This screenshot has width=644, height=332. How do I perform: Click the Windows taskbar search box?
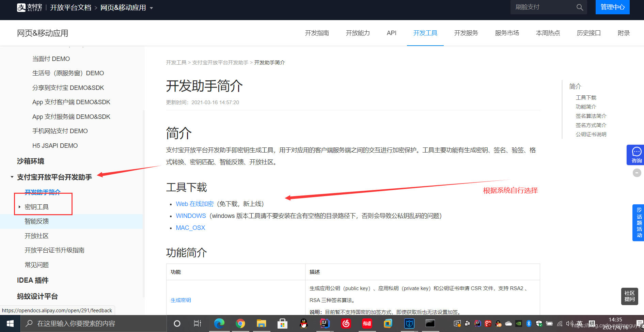click(94, 323)
